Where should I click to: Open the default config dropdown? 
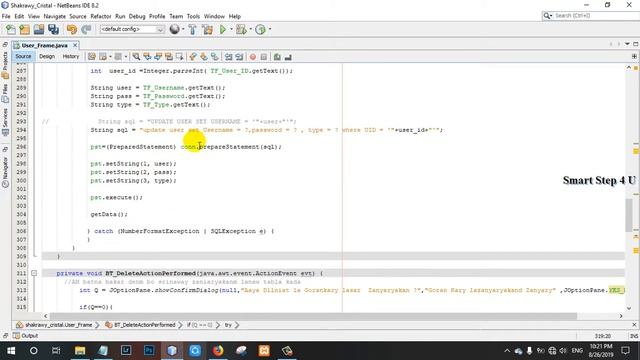pos(132,29)
